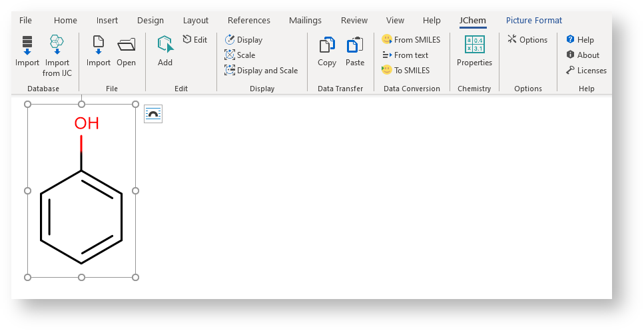Open the Licenses item in the Help group

pyautogui.click(x=586, y=71)
